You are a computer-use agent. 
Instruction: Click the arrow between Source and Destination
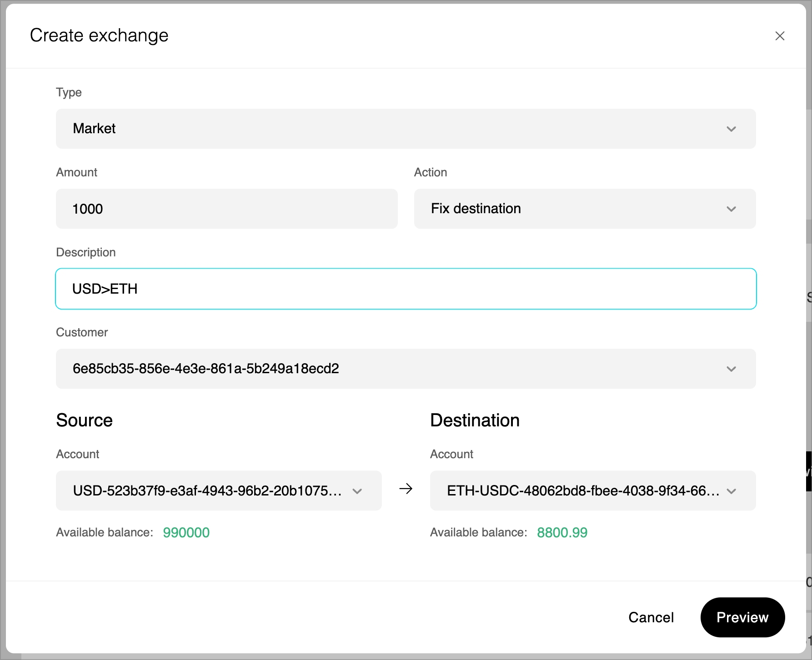[406, 489]
